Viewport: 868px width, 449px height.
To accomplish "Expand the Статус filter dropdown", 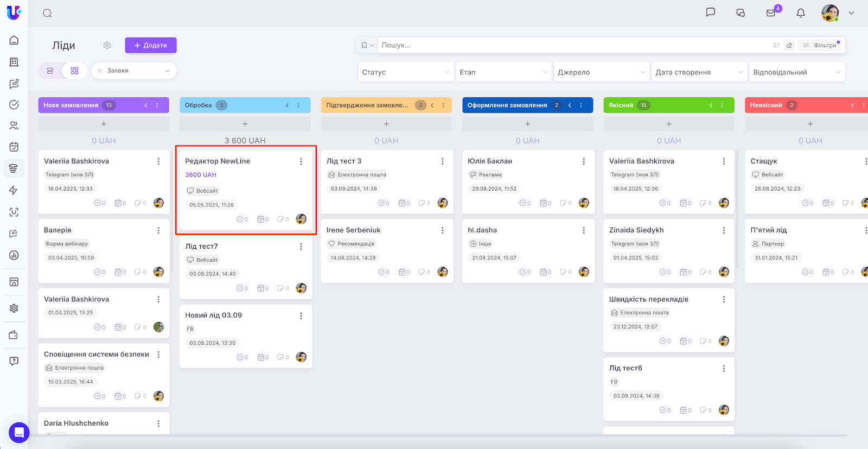I will [405, 72].
